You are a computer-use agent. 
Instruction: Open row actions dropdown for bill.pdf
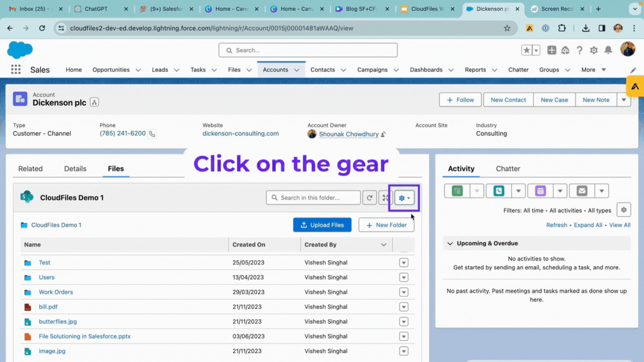[404, 307]
